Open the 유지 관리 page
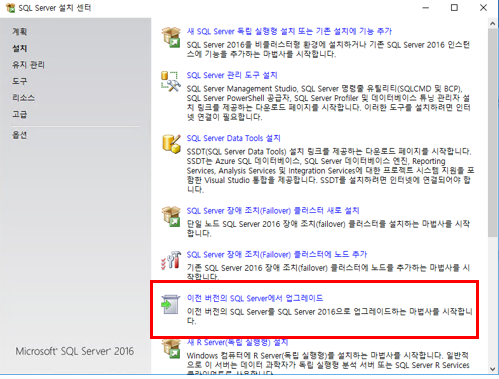The width and height of the screenshot is (499, 379). (28, 65)
